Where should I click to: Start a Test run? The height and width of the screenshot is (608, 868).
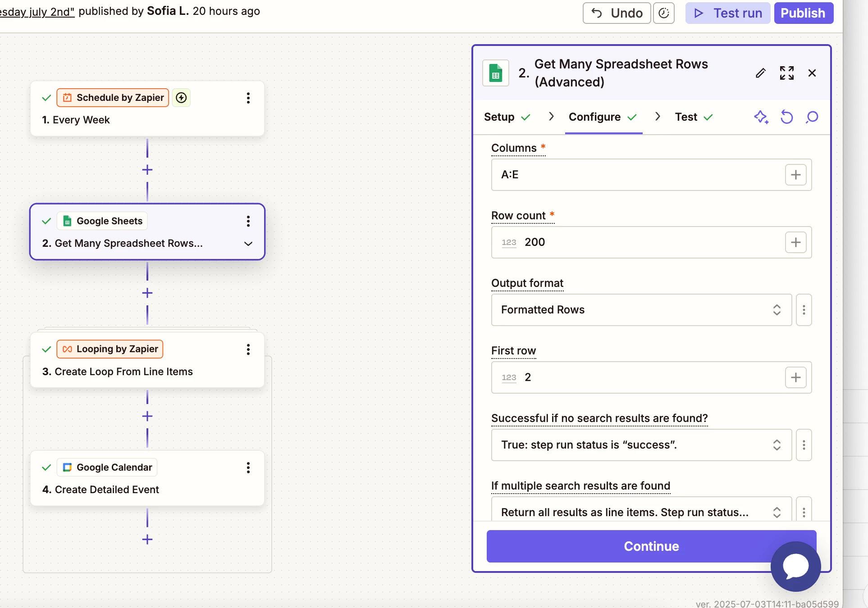[x=728, y=13]
